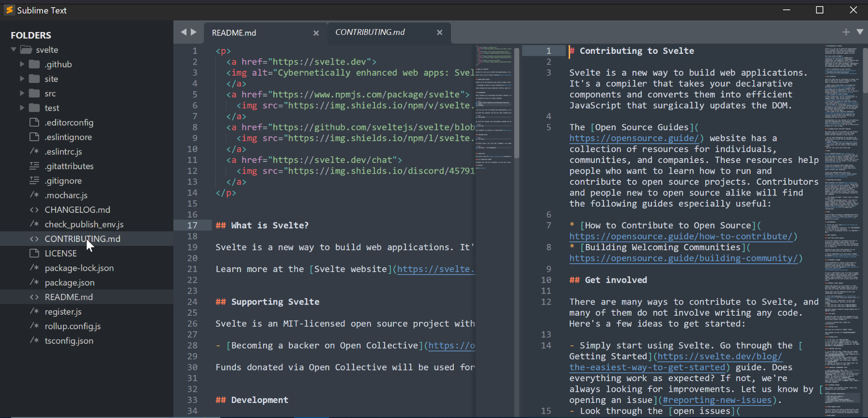Click the FOLDERS sidebar heading
Screen dimensions: 868x418
point(31,35)
